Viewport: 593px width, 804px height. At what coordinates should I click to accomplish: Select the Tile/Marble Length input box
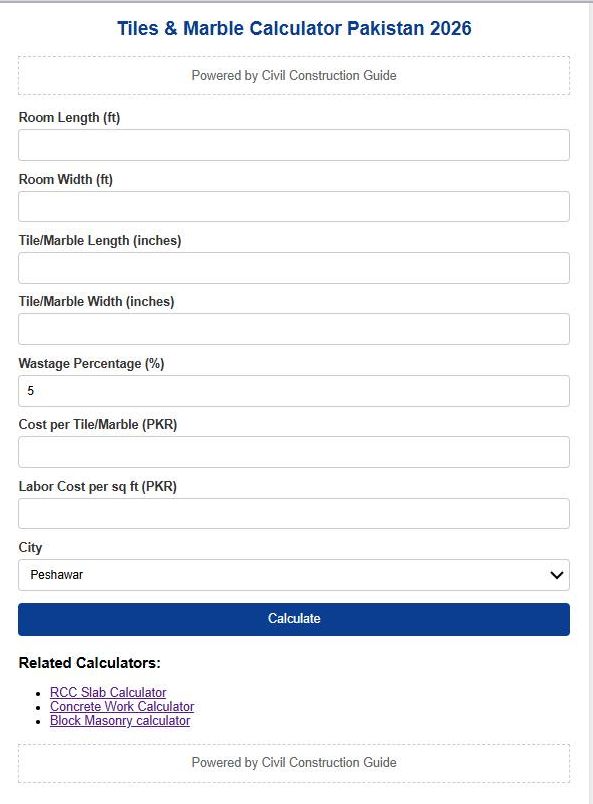pyautogui.click(x=293, y=267)
